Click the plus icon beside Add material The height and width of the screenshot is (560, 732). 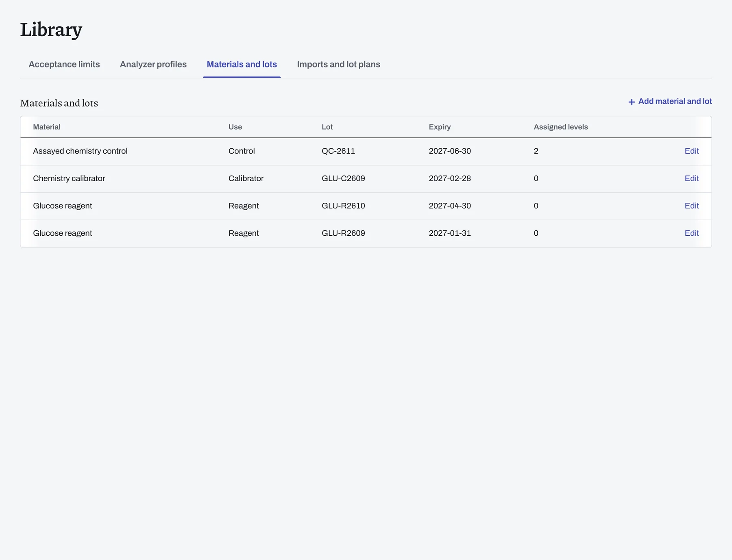point(631,102)
